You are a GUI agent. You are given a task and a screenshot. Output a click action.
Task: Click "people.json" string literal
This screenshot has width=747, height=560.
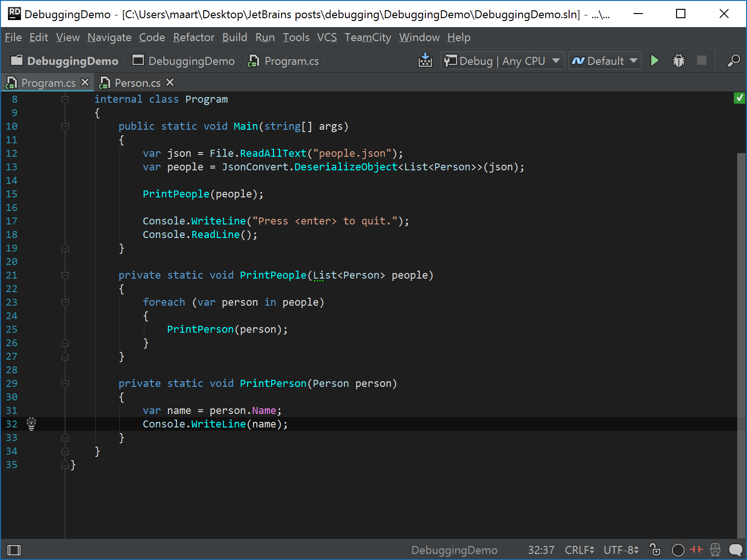tap(352, 153)
